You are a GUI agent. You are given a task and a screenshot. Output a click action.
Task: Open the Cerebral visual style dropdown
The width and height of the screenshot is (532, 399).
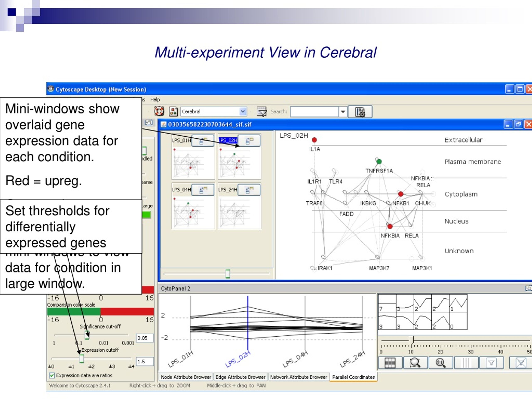[214, 111]
